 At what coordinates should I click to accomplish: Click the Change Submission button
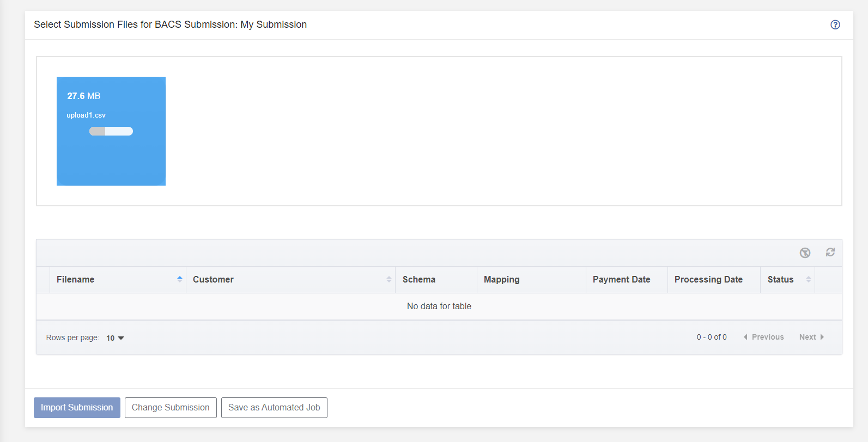[171, 408]
